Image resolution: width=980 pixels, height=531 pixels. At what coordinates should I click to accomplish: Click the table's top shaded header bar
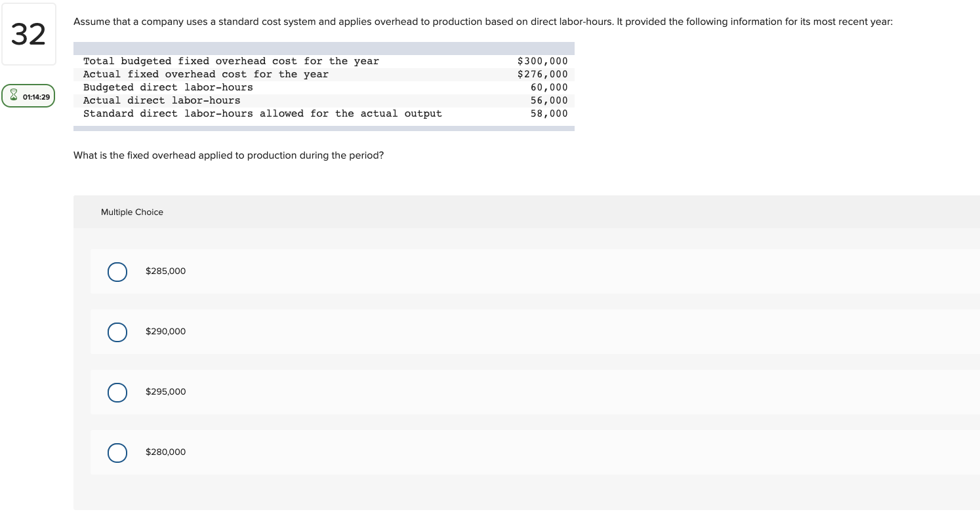coord(324,48)
